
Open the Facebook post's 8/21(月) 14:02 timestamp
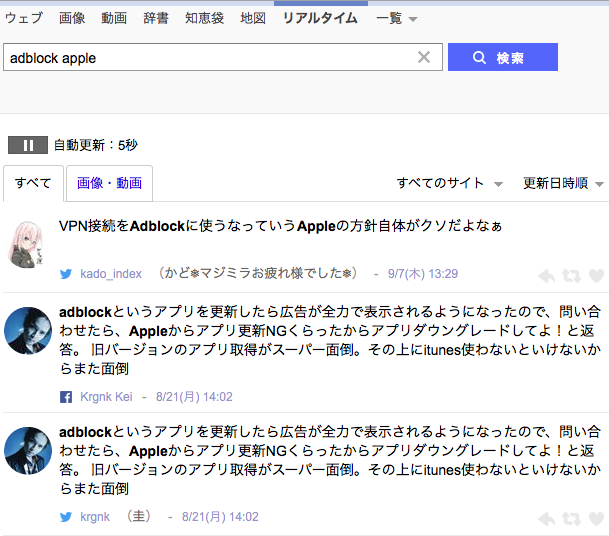pyautogui.click(x=194, y=397)
